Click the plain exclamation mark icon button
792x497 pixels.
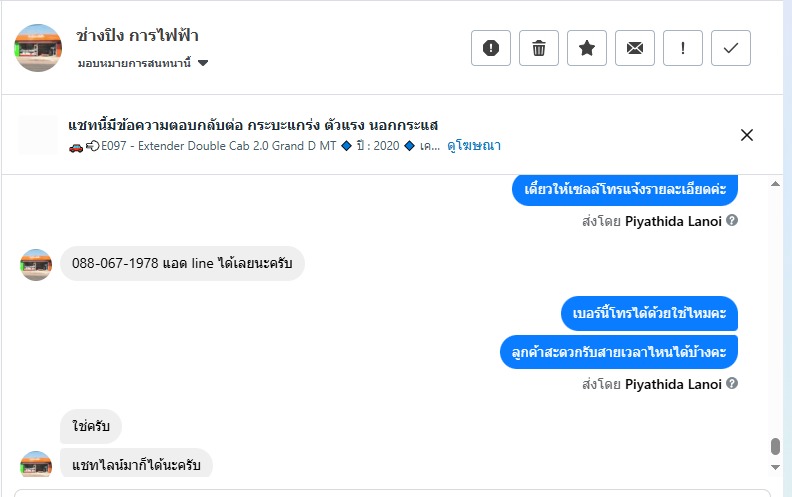pos(683,48)
